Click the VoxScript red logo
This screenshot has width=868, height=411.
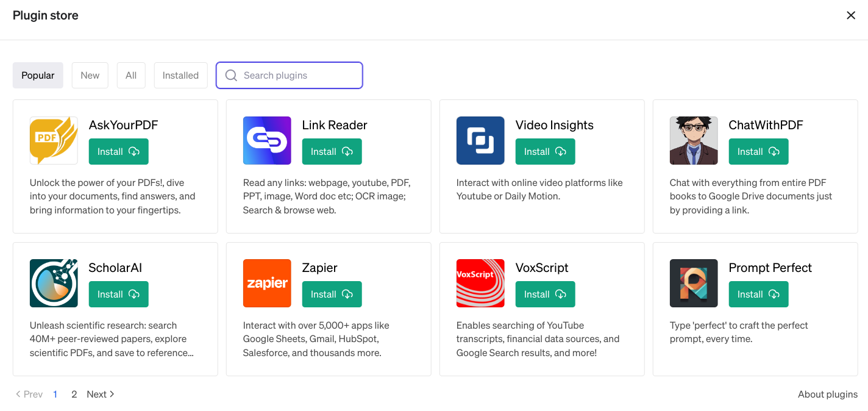tap(480, 283)
